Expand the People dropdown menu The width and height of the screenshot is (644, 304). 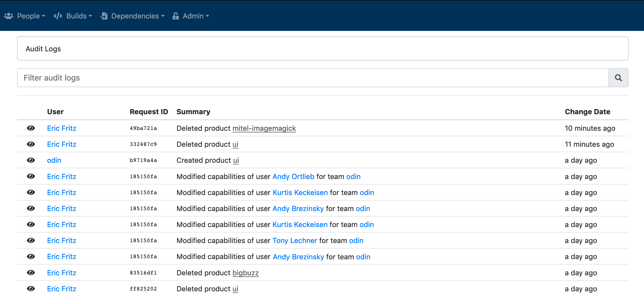[x=31, y=16]
